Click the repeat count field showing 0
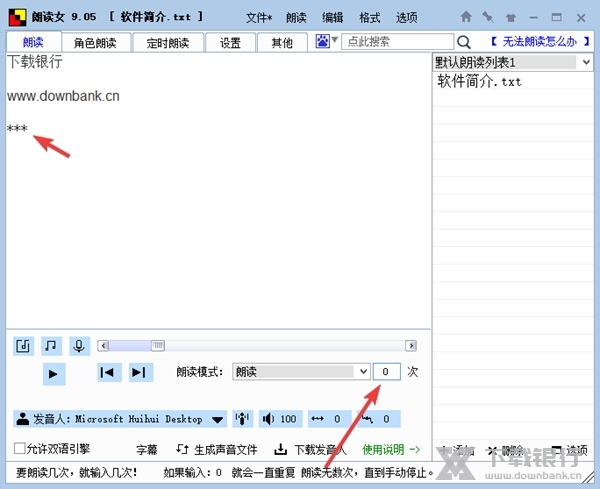Viewport: 600px width, 489px height. pyautogui.click(x=386, y=372)
